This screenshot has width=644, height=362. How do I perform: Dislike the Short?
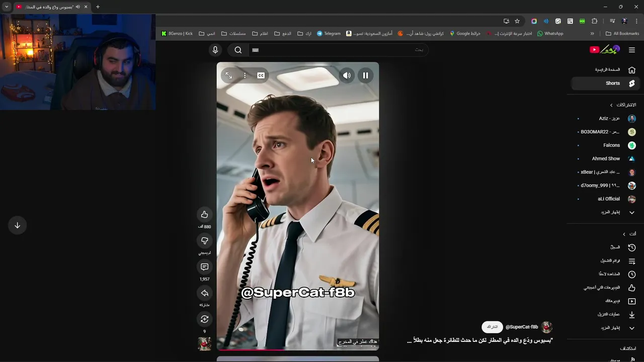pyautogui.click(x=204, y=241)
